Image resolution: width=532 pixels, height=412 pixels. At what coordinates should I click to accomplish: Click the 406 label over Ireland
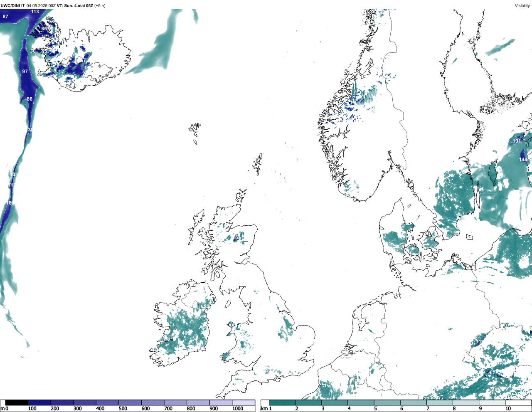(186, 333)
